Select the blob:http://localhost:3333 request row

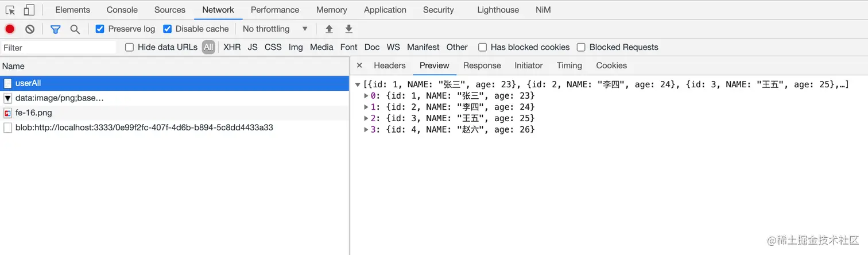click(x=175, y=128)
